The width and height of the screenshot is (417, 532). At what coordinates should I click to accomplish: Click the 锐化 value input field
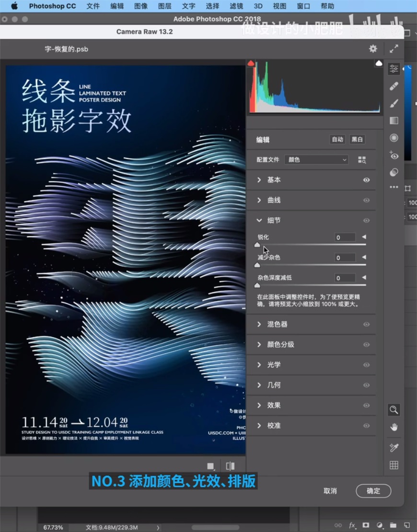[345, 237]
